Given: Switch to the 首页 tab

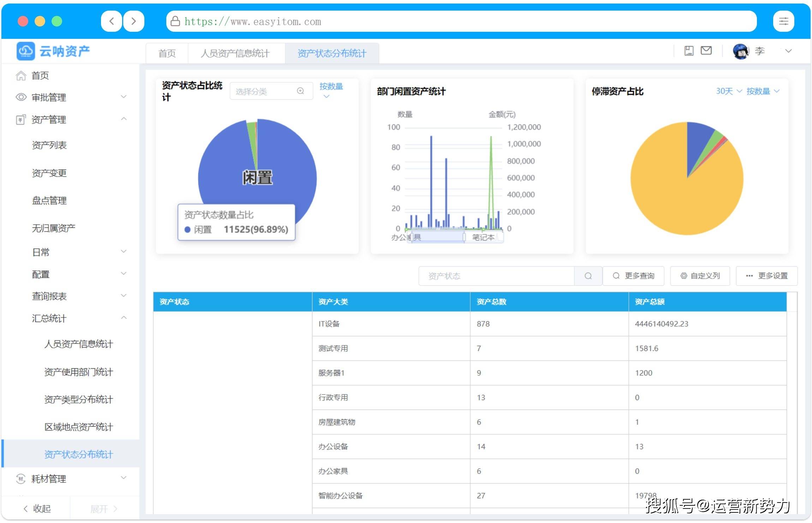Looking at the screenshot, I should pyautogui.click(x=167, y=53).
